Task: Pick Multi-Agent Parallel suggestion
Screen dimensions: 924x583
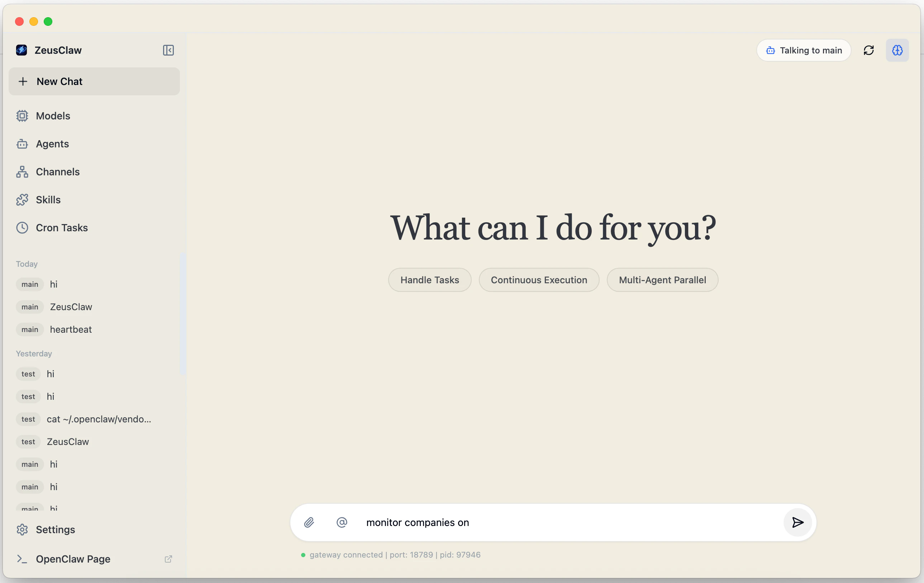Action: pos(662,280)
